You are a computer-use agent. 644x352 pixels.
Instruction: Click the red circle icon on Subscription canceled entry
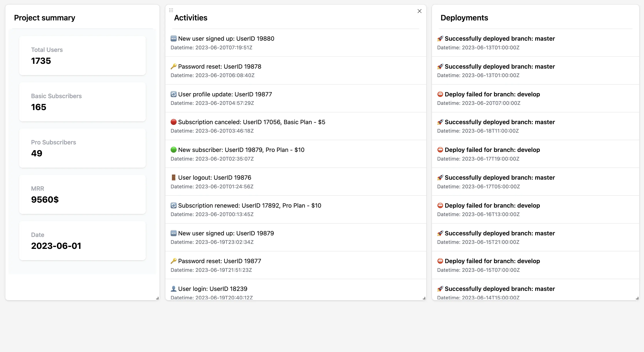tap(174, 122)
